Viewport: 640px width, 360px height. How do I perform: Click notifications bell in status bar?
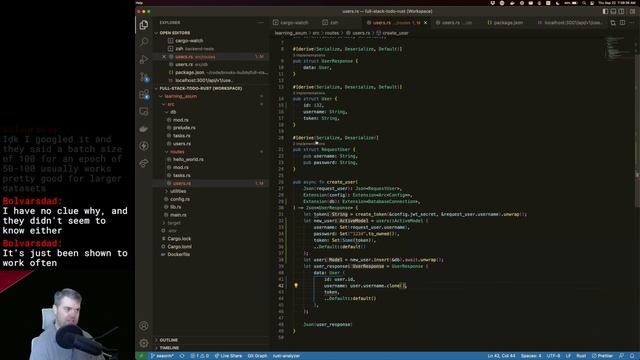(632, 356)
